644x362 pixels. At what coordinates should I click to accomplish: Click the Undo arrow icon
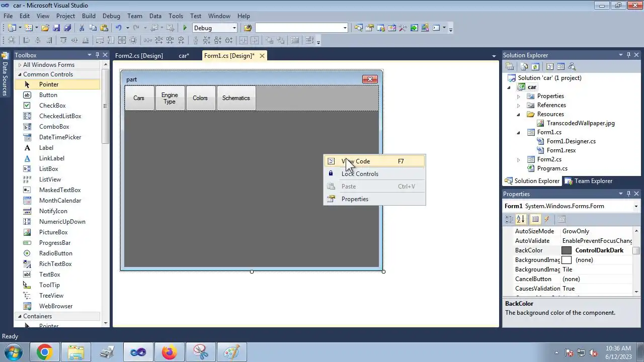pos(119,28)
